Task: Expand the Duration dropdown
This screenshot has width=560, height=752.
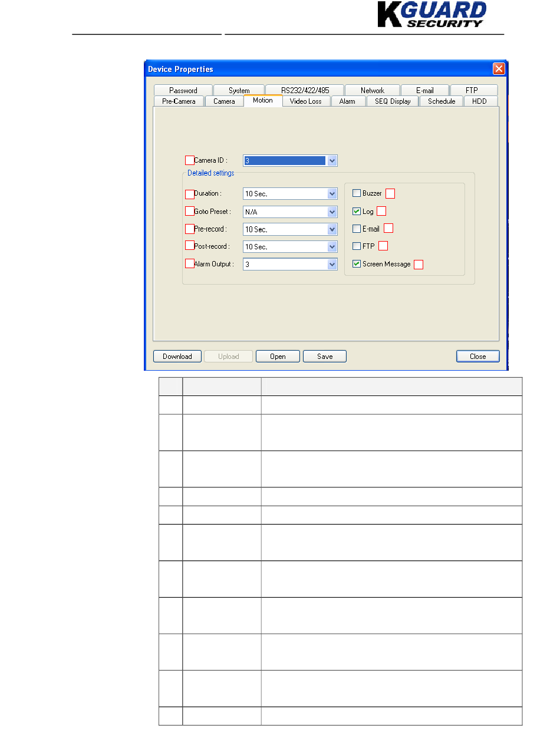Action: click(332, 193)
